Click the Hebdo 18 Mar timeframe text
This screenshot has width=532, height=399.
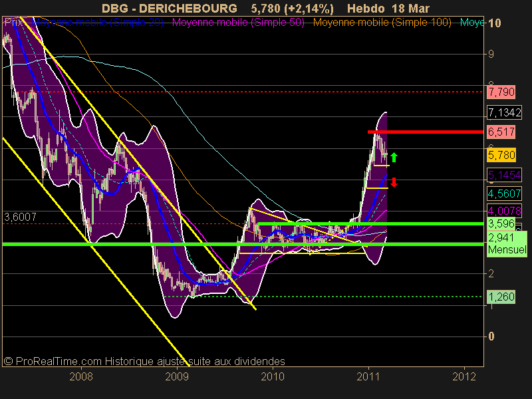388,9
